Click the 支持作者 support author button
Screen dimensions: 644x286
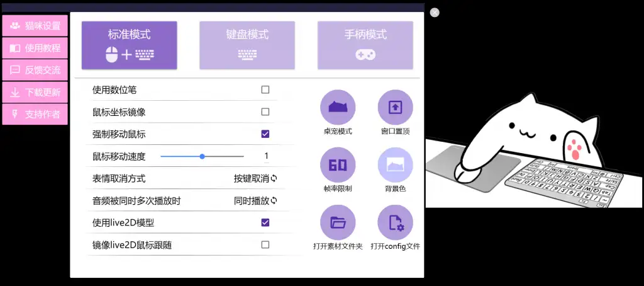[35, 114]
